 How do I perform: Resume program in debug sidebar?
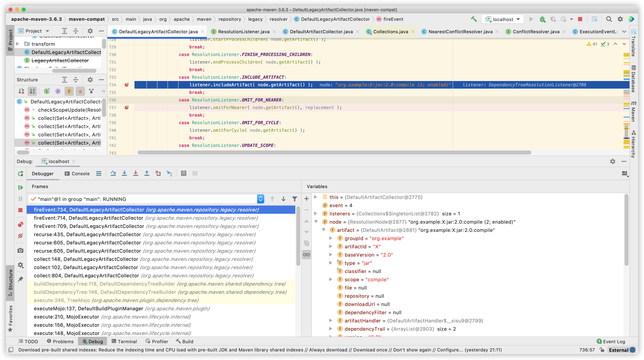21,187
